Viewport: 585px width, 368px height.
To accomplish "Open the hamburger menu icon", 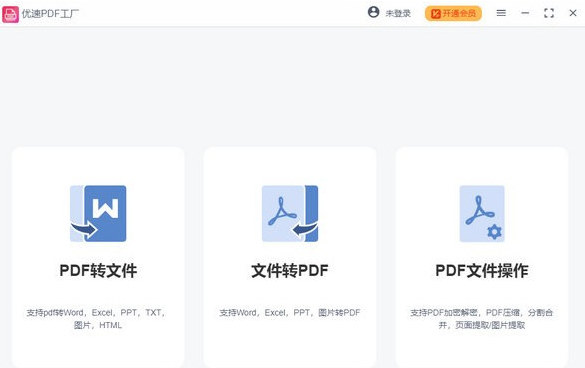I will (501, 13).
